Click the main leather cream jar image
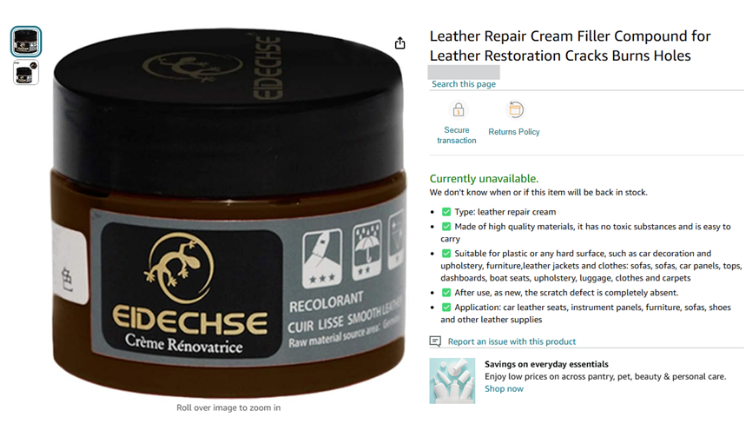 pos(228,213)
